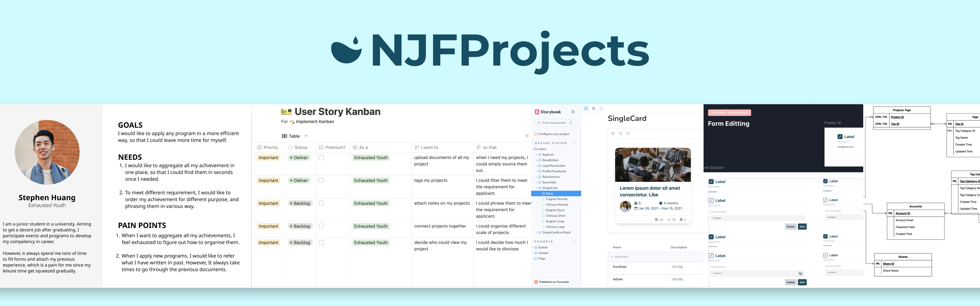This screenshot has height=306, width=980.
Task: Click Configure your project link
Action: click(552, 134)
